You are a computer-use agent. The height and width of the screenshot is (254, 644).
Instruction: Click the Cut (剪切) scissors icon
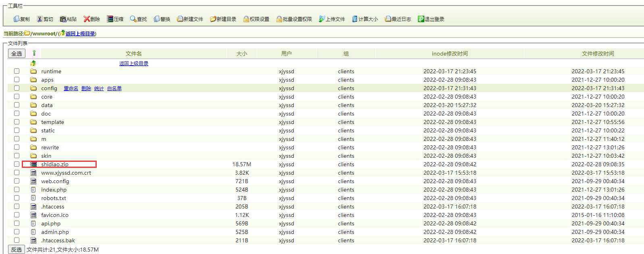pyautogui.click(x=39, y=19)
